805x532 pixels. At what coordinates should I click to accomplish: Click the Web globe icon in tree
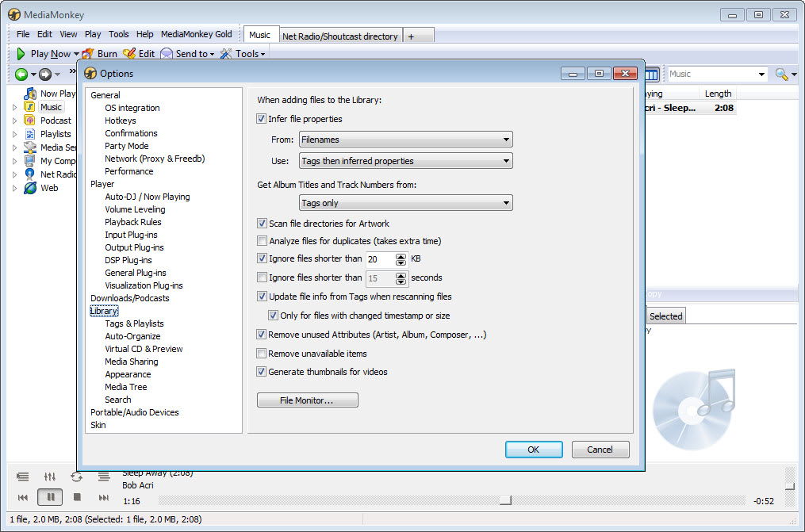(x=30, y=188)
